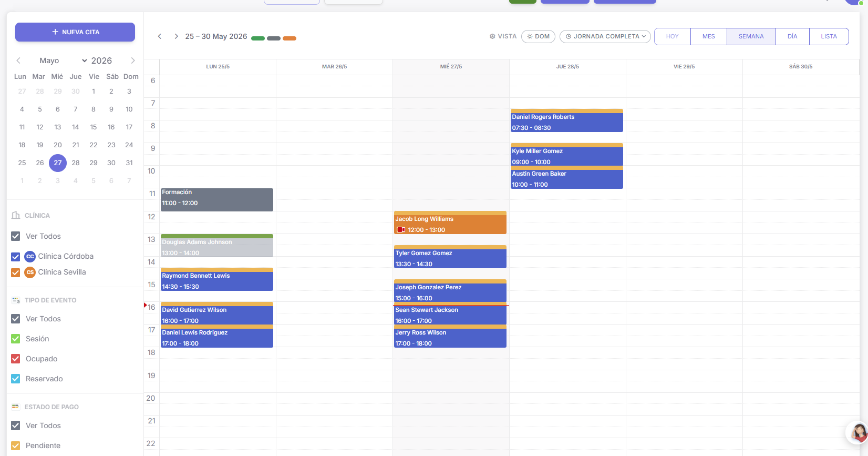Click video camera icon on Jacob Long Williams

point(401,230)
